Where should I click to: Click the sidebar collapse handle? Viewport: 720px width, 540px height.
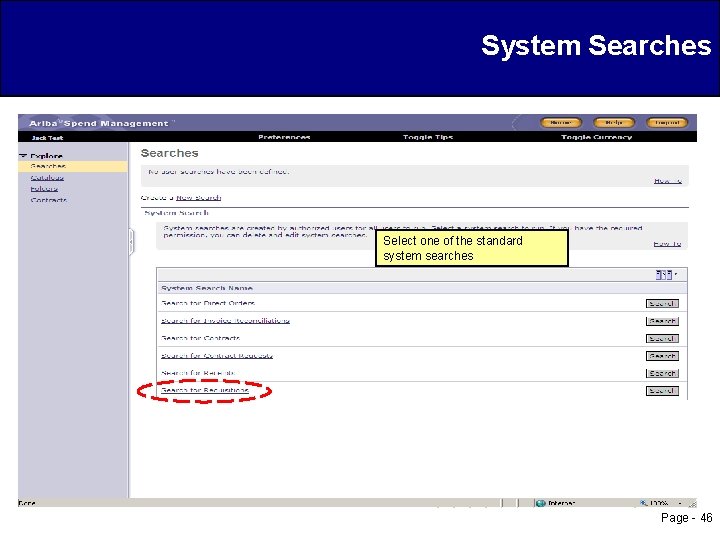131,241
